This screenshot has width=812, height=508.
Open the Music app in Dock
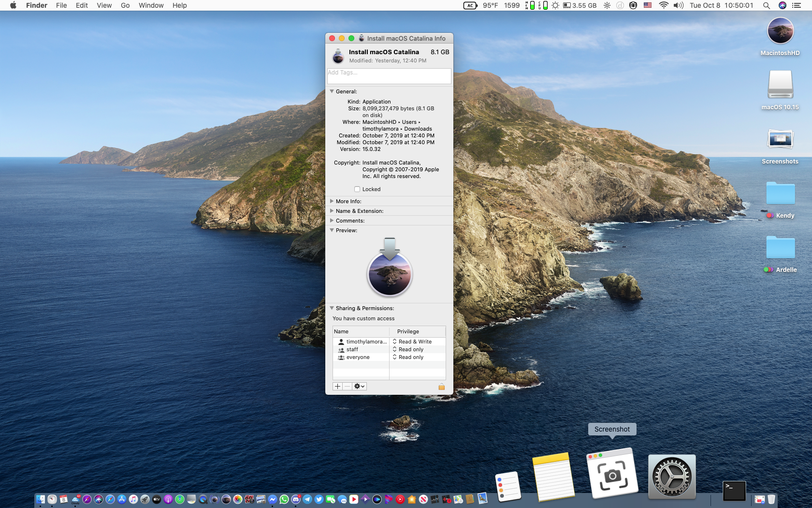133,499
